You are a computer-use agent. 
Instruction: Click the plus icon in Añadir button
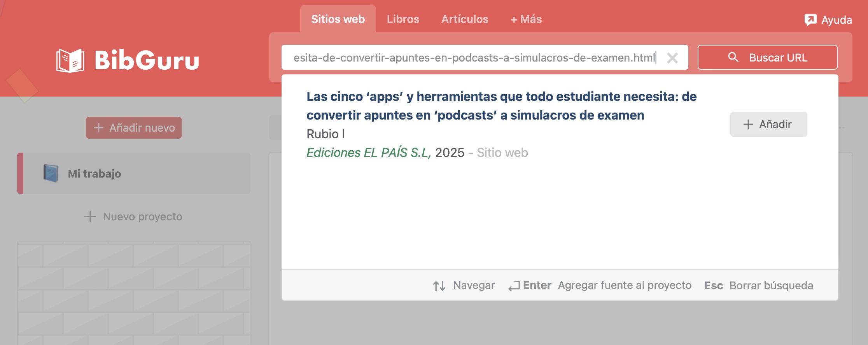(748, 124)
